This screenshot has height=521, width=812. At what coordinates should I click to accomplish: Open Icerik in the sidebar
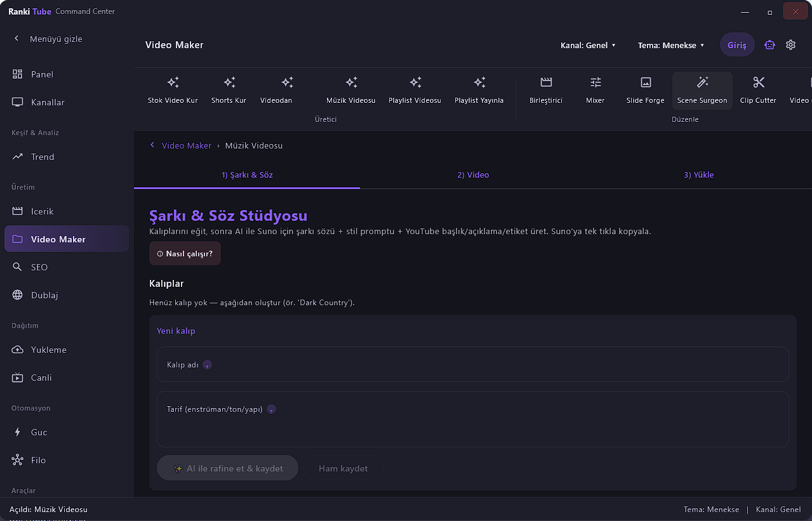click(x=67, y=211)
